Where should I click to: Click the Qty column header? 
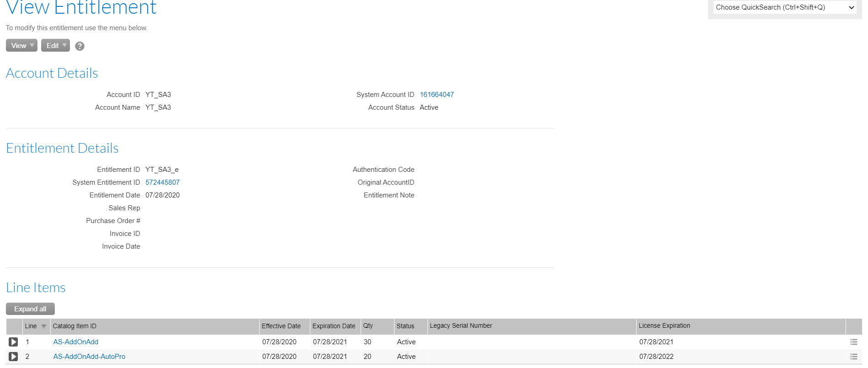[x=378, y=326]
